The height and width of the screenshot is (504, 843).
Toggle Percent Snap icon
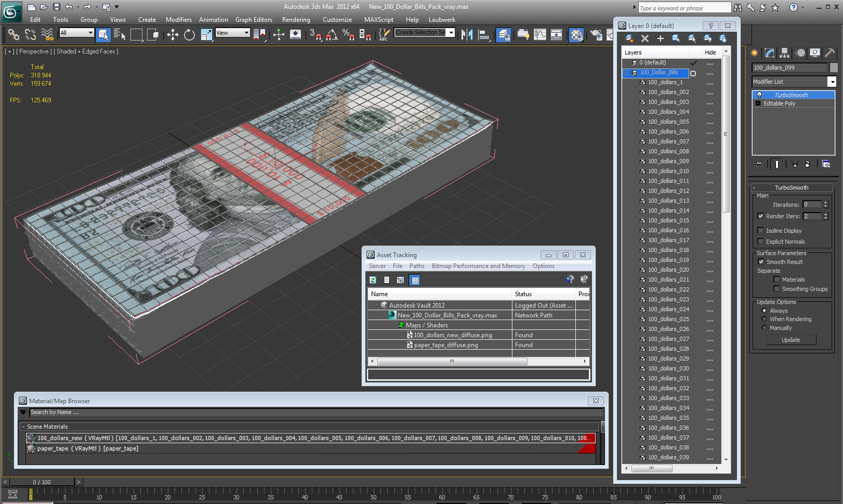click(348, 35)
